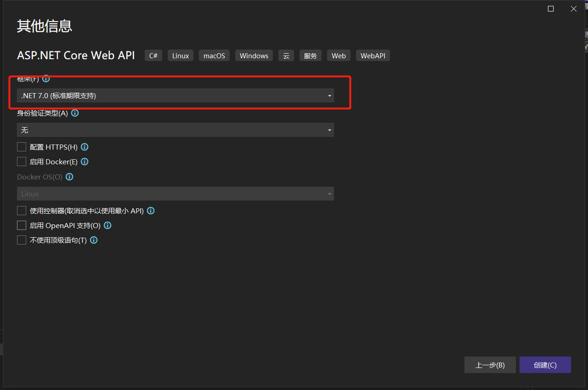This screenshot has width=588, height=390.
Task: Click the 创建(C) button
Action: (x=545, y=365)
